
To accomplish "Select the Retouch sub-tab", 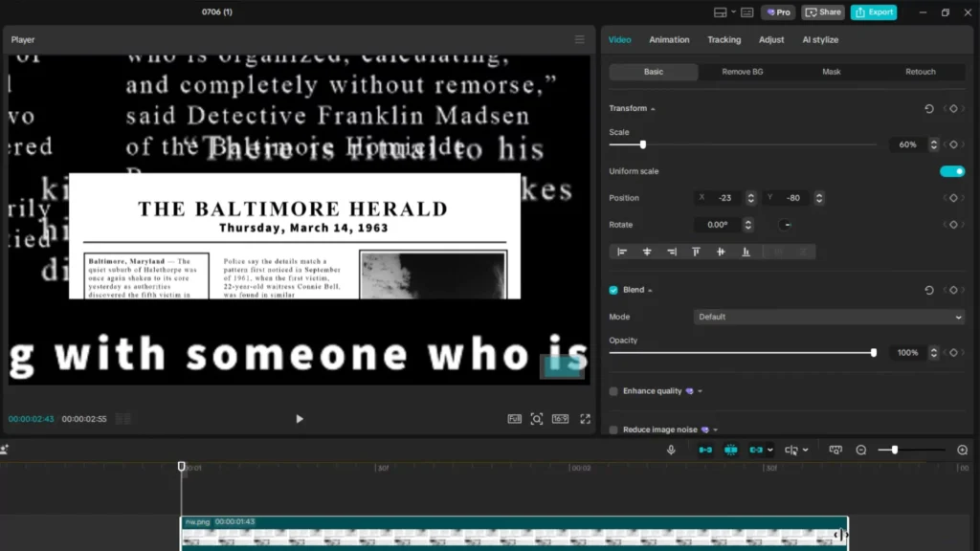I will (x=920, y=72).
